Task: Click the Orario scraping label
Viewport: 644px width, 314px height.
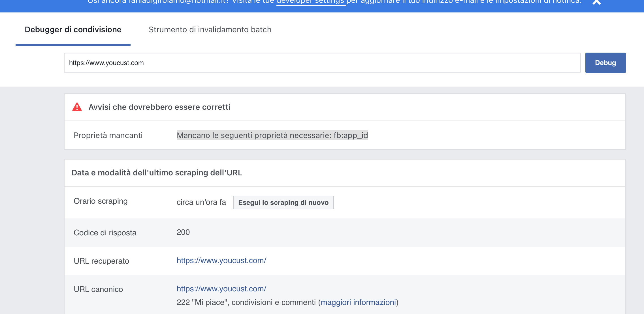Action: tap(101, 201)
